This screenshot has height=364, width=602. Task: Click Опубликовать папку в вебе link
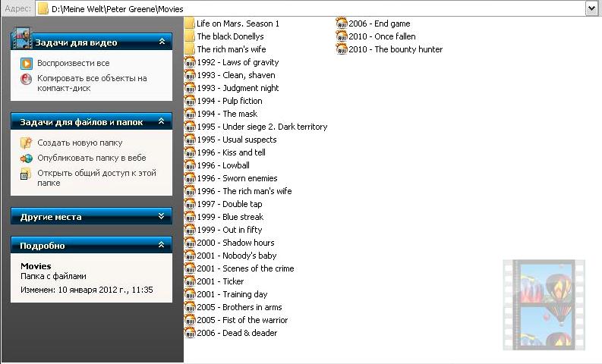[x=92, y=158]
